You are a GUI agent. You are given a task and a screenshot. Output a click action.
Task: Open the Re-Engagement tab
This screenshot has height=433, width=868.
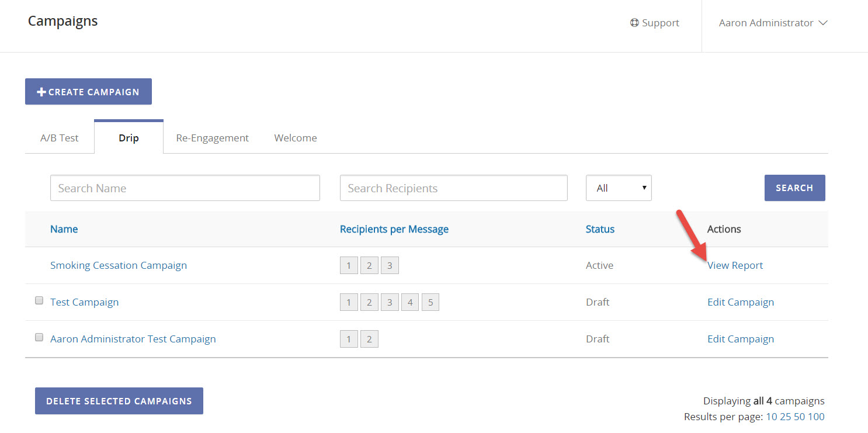click(212, 138)
